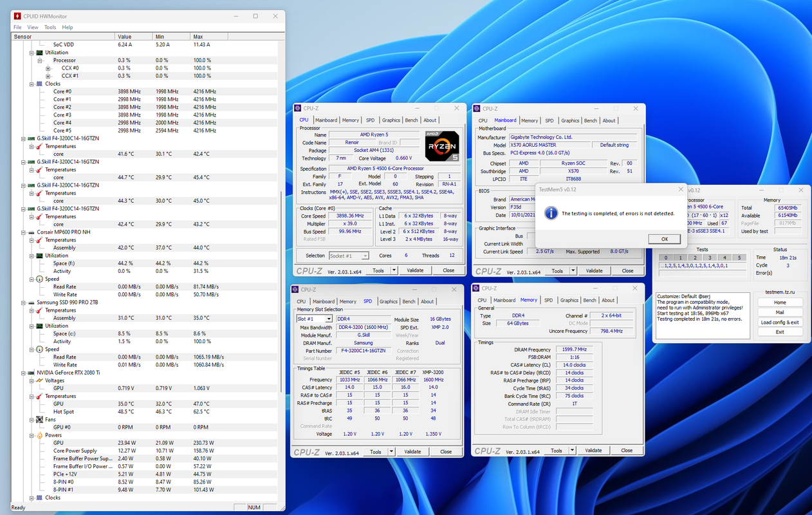The image size is (812, 515).
Task: Click the Utilization icon above the Processor row
Action: pyautogui.click(x=40, y=53)
